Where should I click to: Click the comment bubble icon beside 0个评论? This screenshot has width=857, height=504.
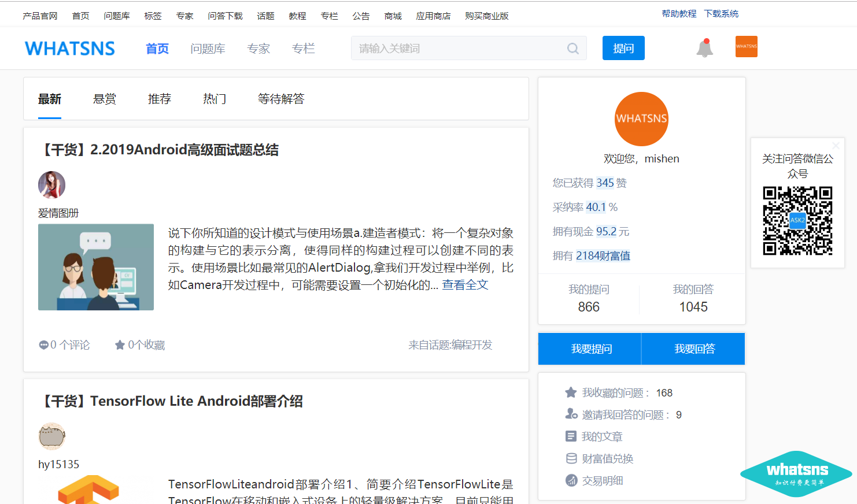[x=43, y=345]
